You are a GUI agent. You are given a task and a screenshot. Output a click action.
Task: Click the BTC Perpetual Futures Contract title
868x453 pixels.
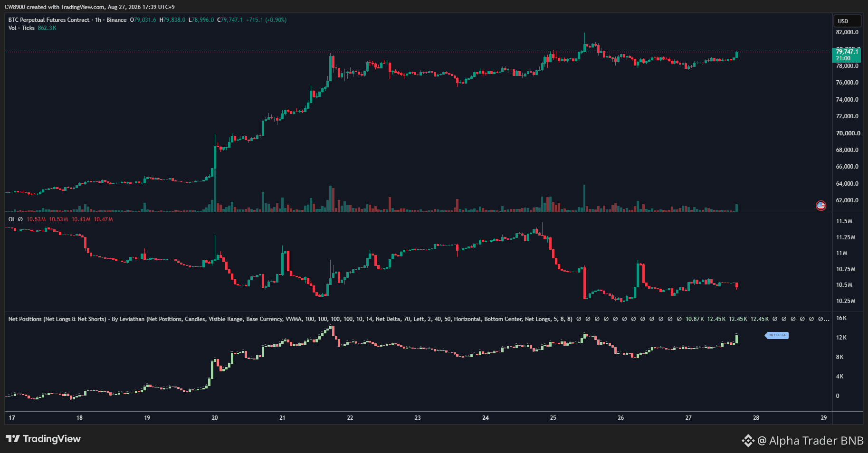pyautogui.click(x=49, y=20)
